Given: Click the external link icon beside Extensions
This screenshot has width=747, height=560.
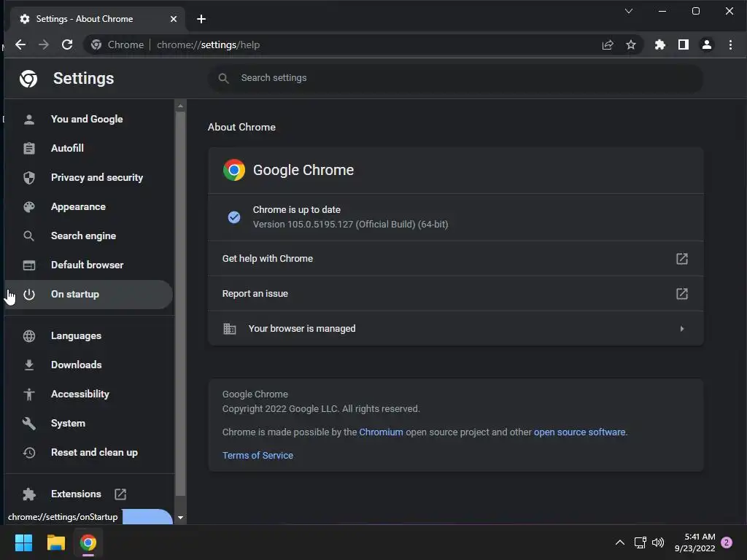Looking at the screenshot, I should 120,494.
